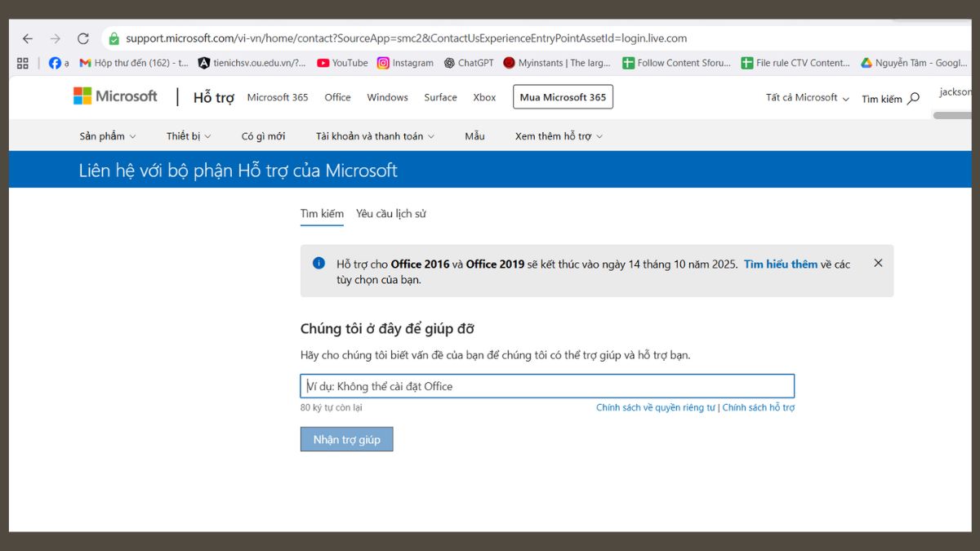Select the Windows menu item
Image resolution: width=980 pixels, height=551 pixels.
pyautogui.click(x=387, y=97)
